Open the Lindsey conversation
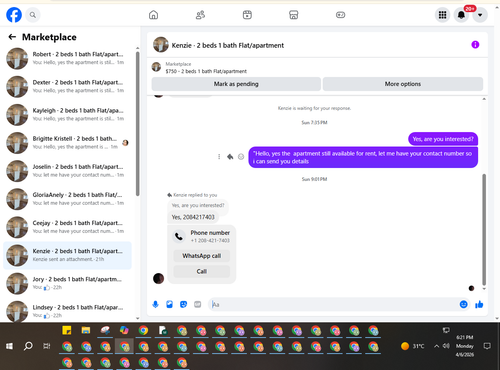The image size is (500, 370). coord(67,311)
